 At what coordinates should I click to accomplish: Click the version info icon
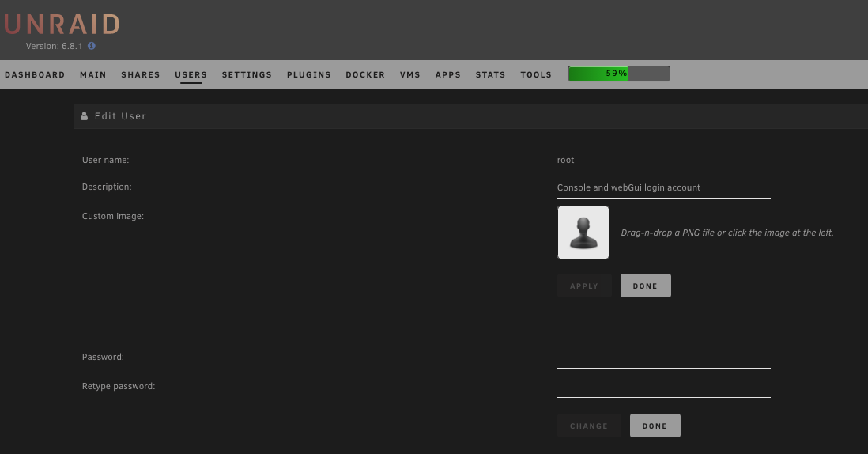tap(92, 46)
